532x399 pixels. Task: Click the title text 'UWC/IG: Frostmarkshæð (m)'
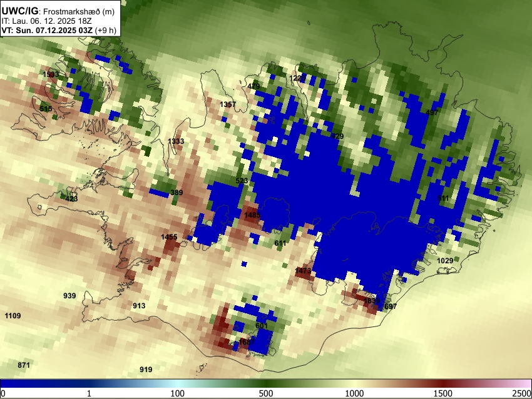coord(58,11)
